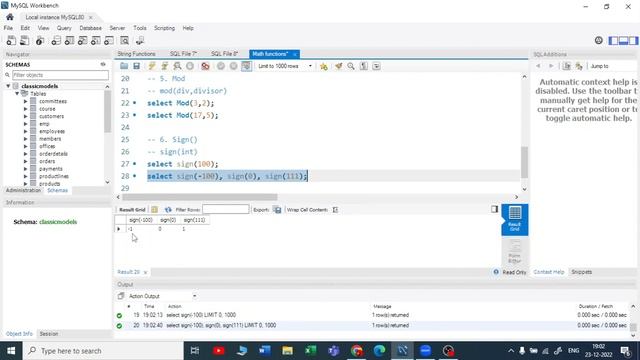Click the Export recordset icon
Image resolution: width=640 pixels, height=360 pixels.
[x=277, y=209]
